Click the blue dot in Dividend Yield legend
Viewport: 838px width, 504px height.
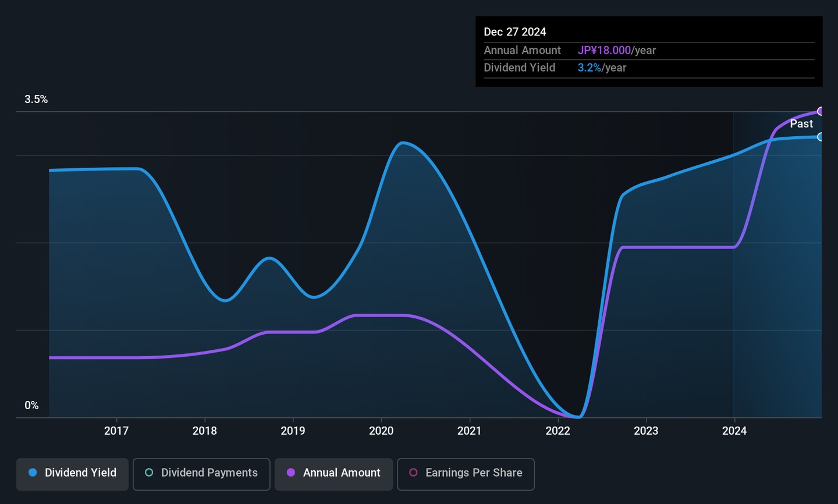point(33,473)
